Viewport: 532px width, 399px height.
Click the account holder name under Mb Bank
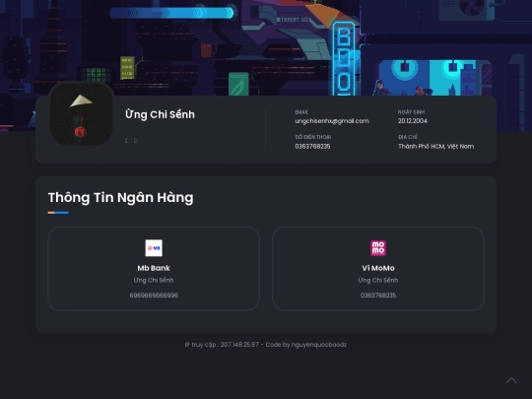point(154,280)
